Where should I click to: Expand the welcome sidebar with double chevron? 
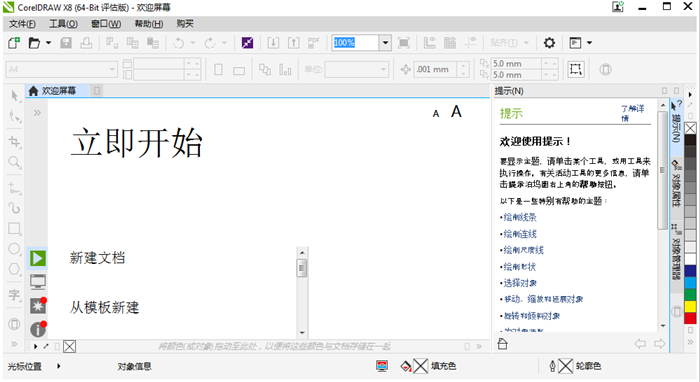[37, 113]
